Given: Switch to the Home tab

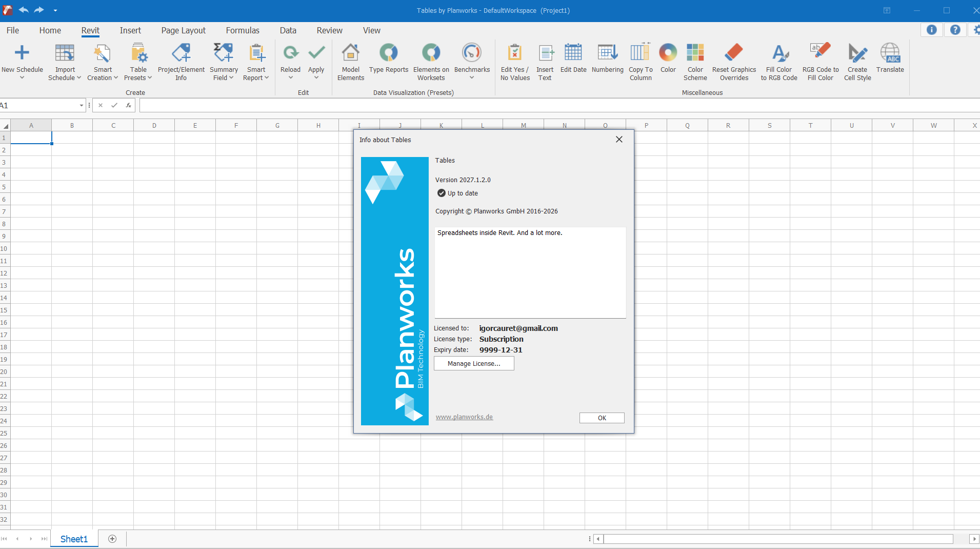Looking at the screenshot, I should point(50,30).
